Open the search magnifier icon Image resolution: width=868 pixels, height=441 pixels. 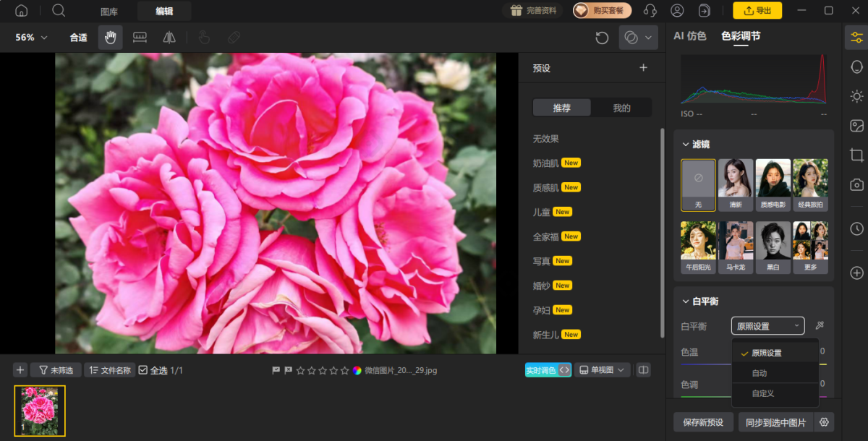point(59,11)
